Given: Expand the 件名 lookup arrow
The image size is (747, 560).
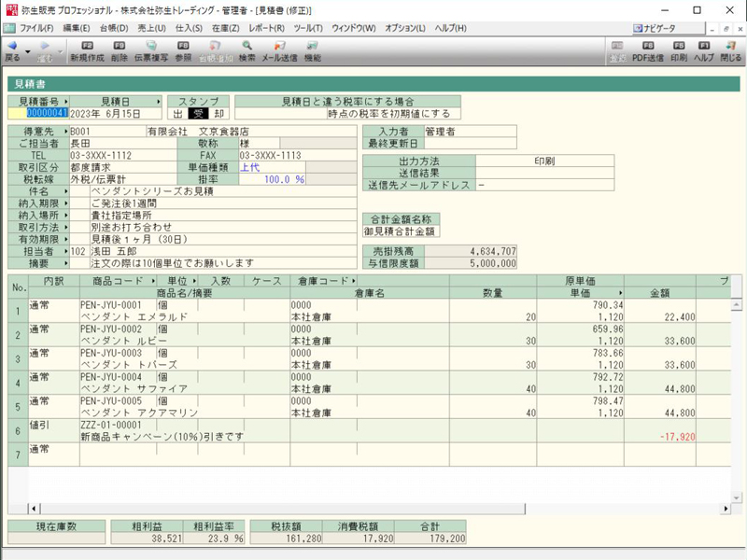Looking at the screenshot, I should click(x=65, y=191).
